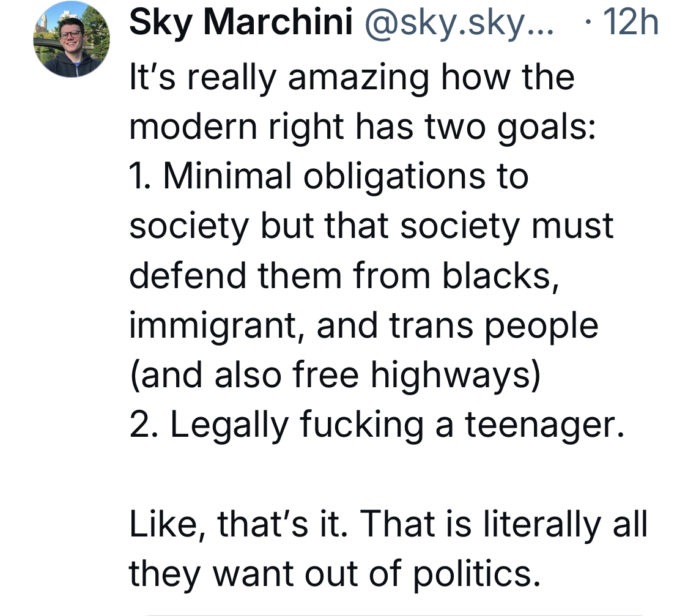Viewport: 688px width, 616px height.
Task: Click the Sky Marchini display name
Action: 241,23
